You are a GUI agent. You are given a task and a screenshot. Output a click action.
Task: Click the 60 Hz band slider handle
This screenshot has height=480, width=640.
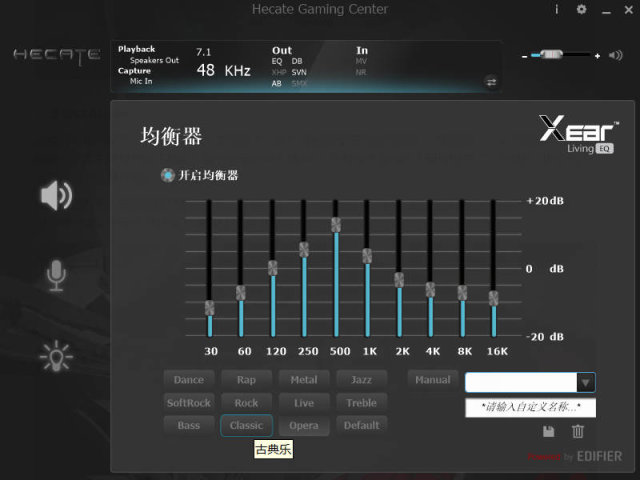click(x=241, y=293)
